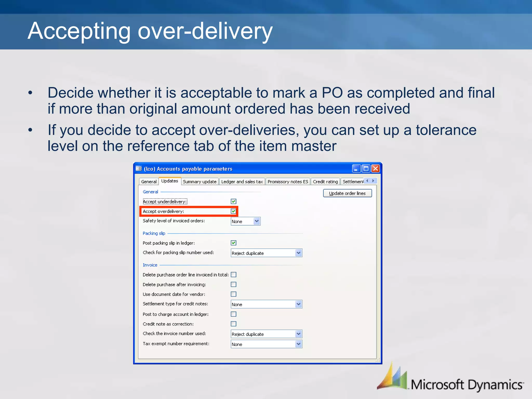Minimize the Accounts payable parameters window
This screenshot has width=532, height=399.
click(356, 169)
